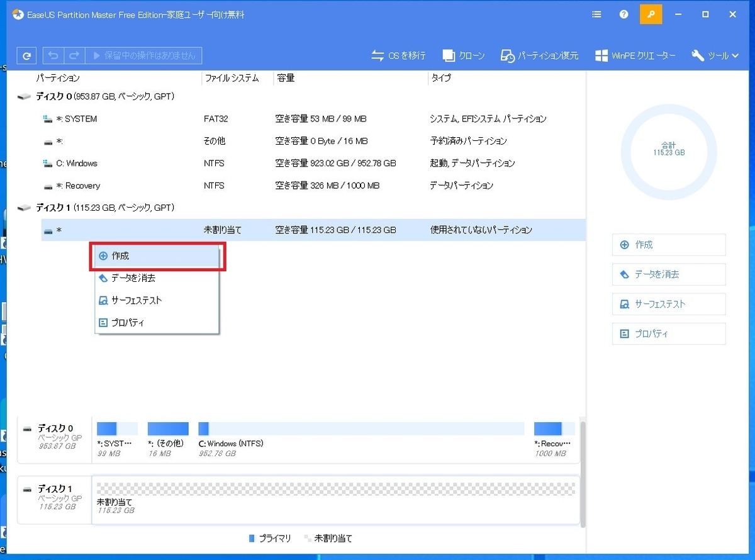Click the redo arrow icon

[x=74, y=55]
